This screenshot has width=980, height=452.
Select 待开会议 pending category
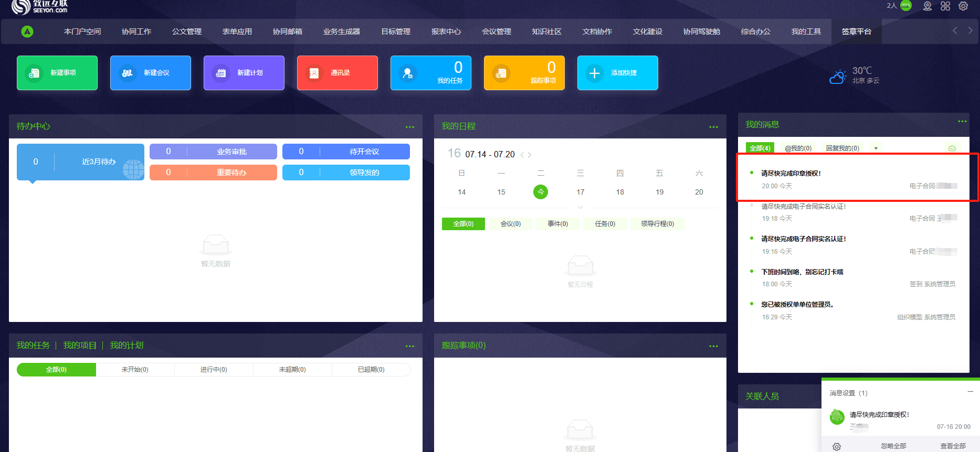346,152
